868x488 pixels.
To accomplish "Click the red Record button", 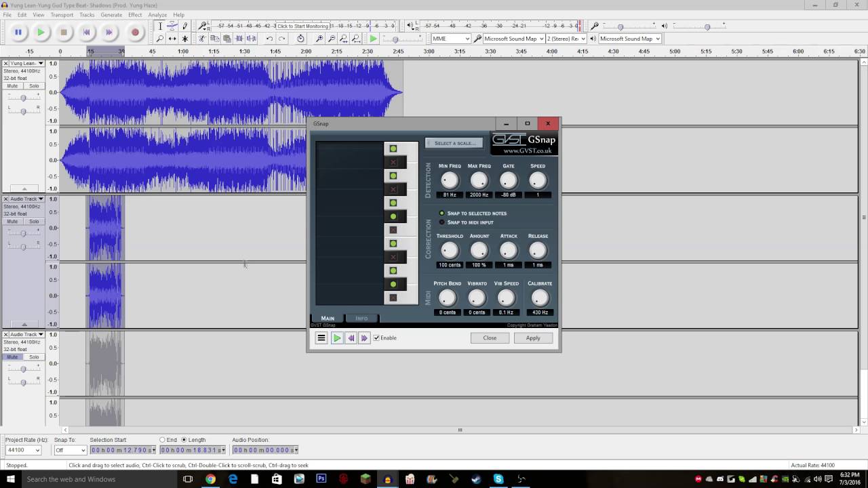I will point(135,32).
